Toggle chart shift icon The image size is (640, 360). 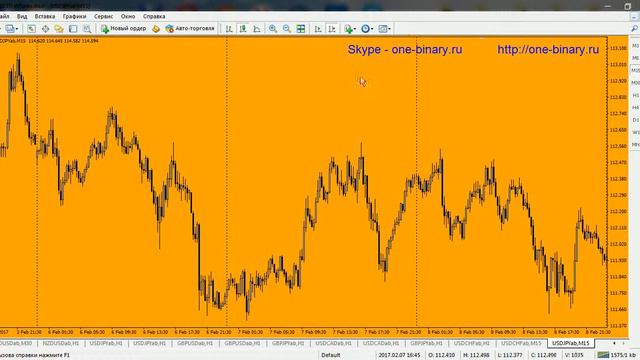pyautogui.click(x=332, y=29)
